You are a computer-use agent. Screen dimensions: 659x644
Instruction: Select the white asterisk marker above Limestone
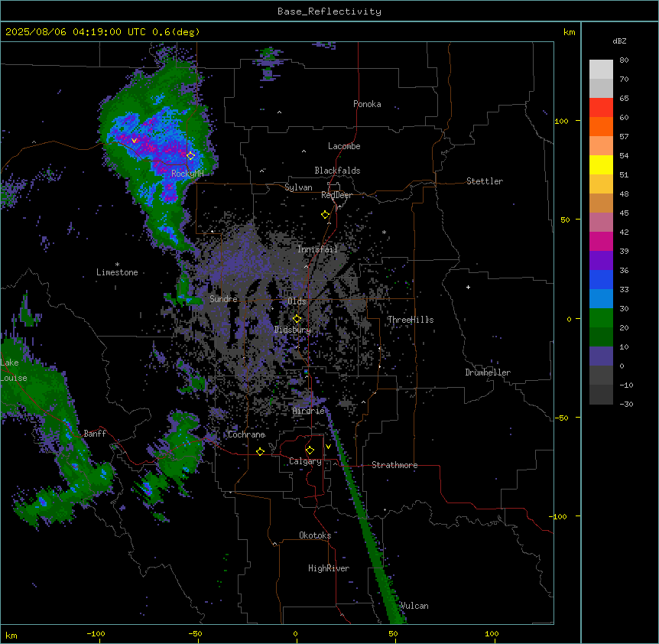(117, 265)
